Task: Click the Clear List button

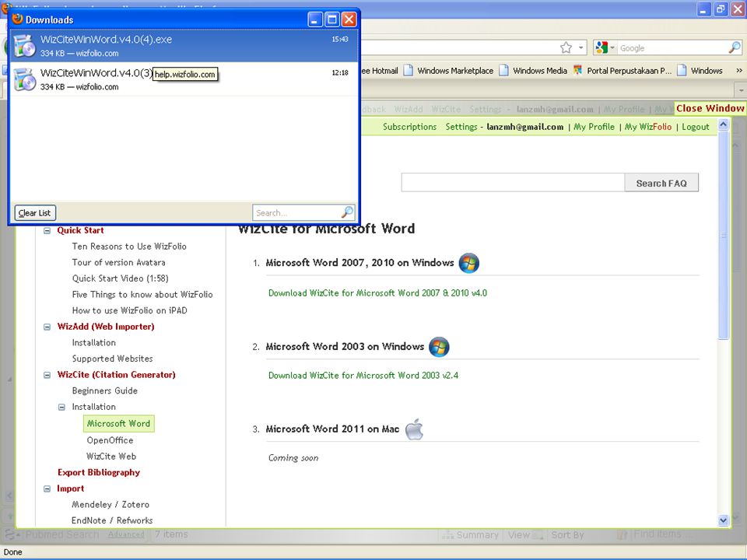Action: (35, 213)
